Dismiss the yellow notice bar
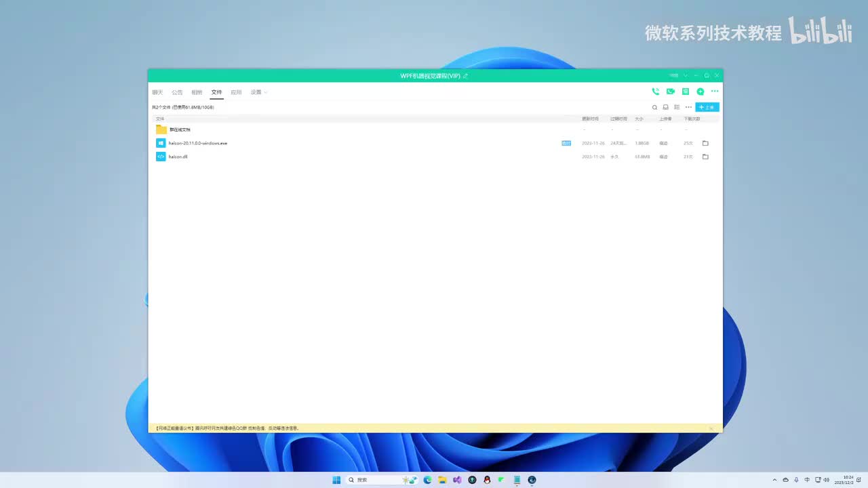868x488 pixels. [711, 428]
